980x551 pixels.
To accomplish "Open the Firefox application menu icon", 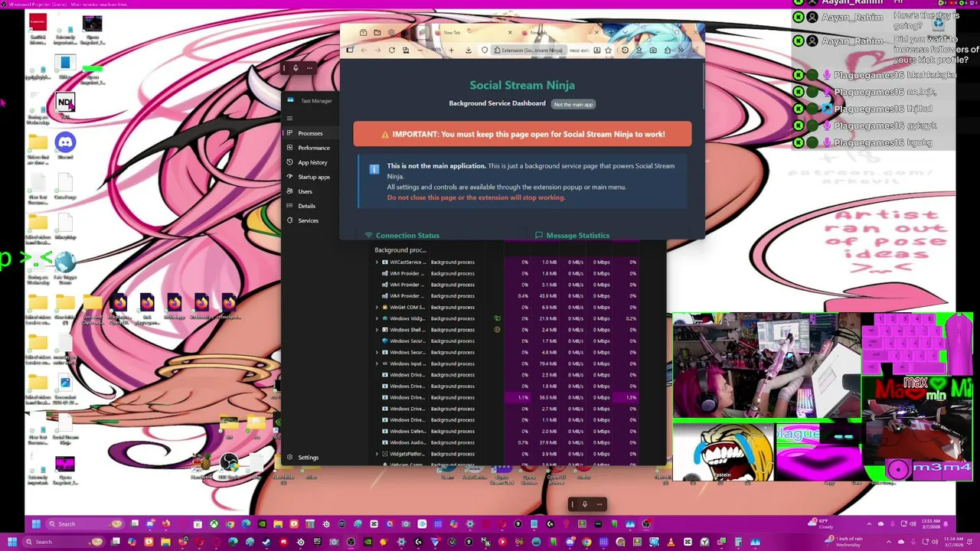I will [694, 50].
